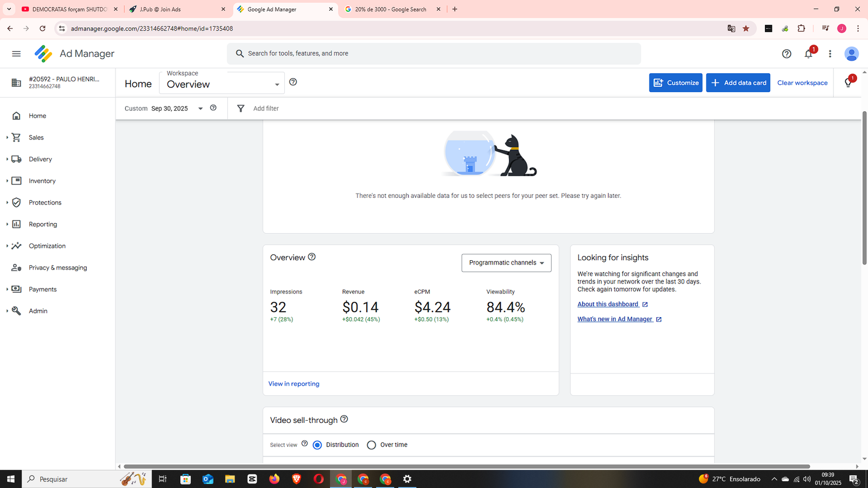Click the notifications bell icon
The height and width of the screenshot is (488, 868).
tap(808, 54)
